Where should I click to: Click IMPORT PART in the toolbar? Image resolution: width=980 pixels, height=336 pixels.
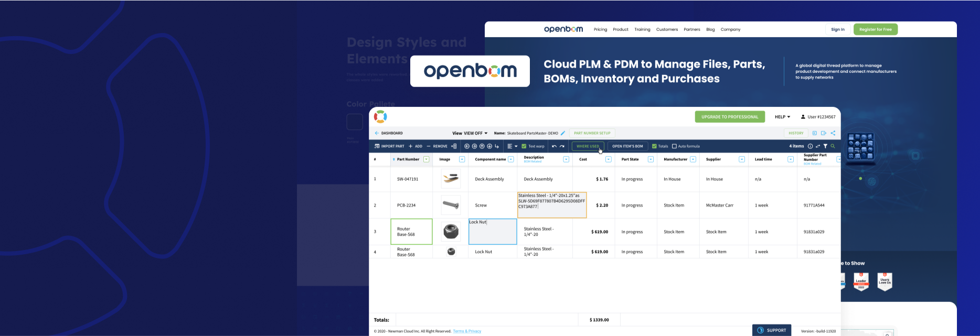pyautogui.click(x=389, y=146)
